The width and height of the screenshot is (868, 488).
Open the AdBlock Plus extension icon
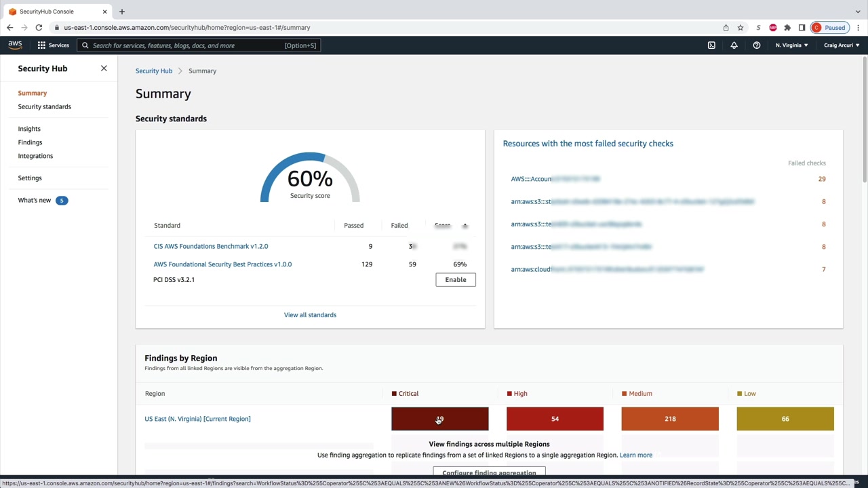click(772, 28)
